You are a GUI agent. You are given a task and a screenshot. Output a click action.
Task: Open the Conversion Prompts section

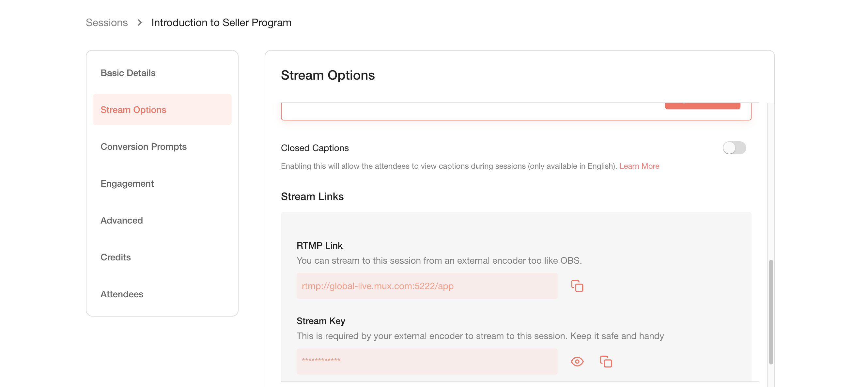click(162, 147)
